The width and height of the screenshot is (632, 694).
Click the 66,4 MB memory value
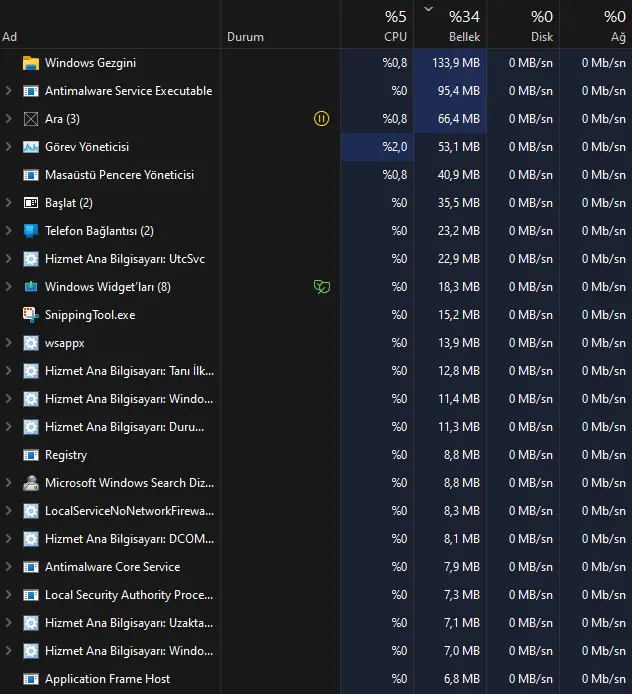click(459, 119)
